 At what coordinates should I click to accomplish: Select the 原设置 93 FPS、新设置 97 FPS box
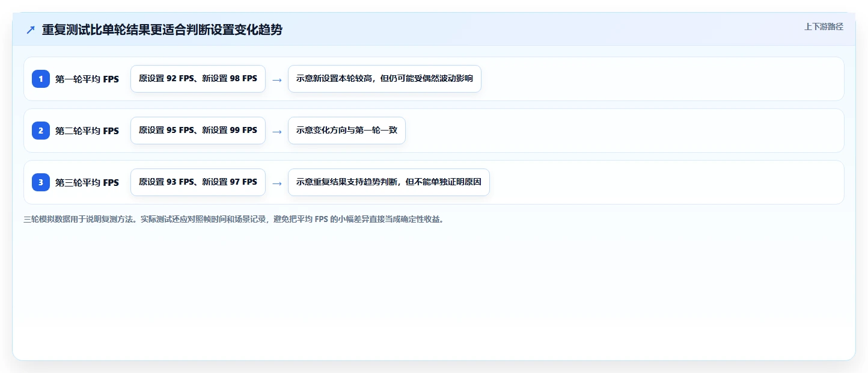[198, 182]
